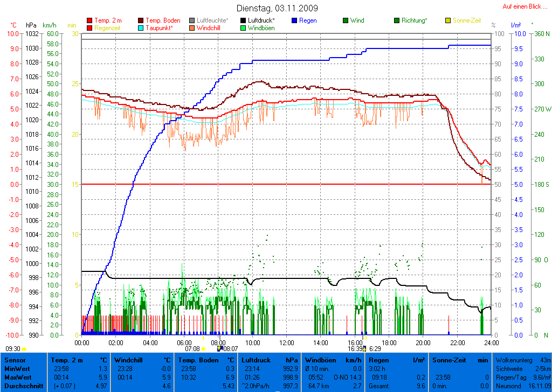Click the dark red Temp. Boden legend square

[x=141, y=20]
